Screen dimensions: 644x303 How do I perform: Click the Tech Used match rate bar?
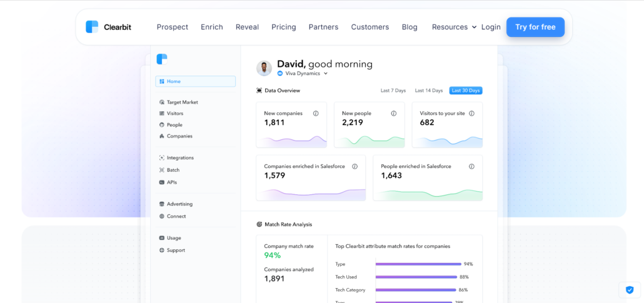point(416,277)
